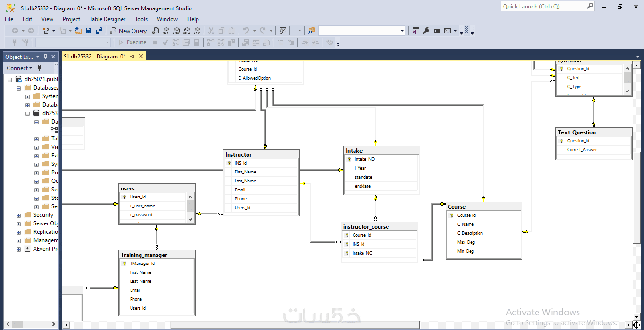The width and height of the screenshot is (644, 330).
Task: Expand the Security folder node
Action: pos(19,215)
